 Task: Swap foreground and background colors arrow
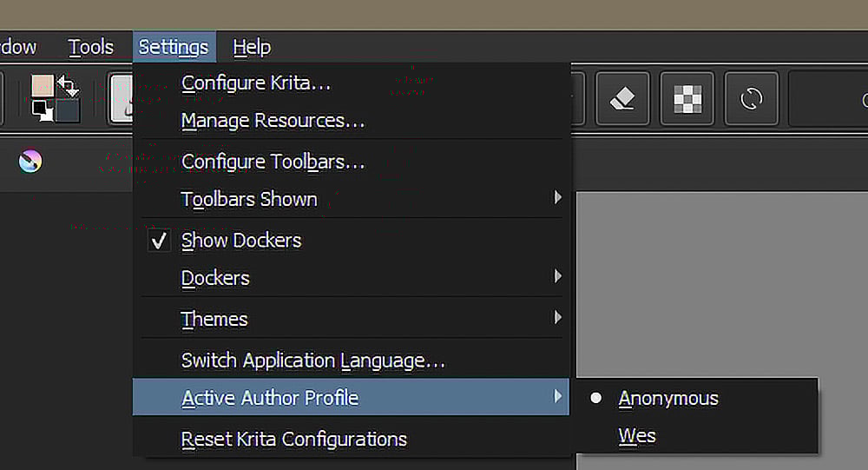(x=68, y=85)
